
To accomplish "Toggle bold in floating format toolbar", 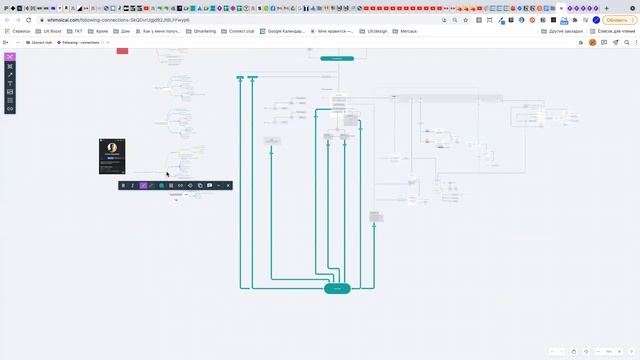I will 123,186.
